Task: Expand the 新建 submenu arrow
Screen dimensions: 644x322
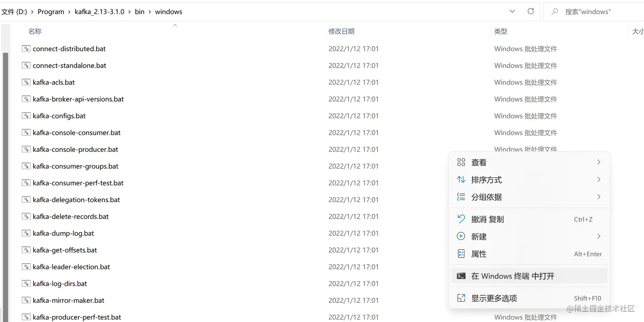Action: coord(599,236)
